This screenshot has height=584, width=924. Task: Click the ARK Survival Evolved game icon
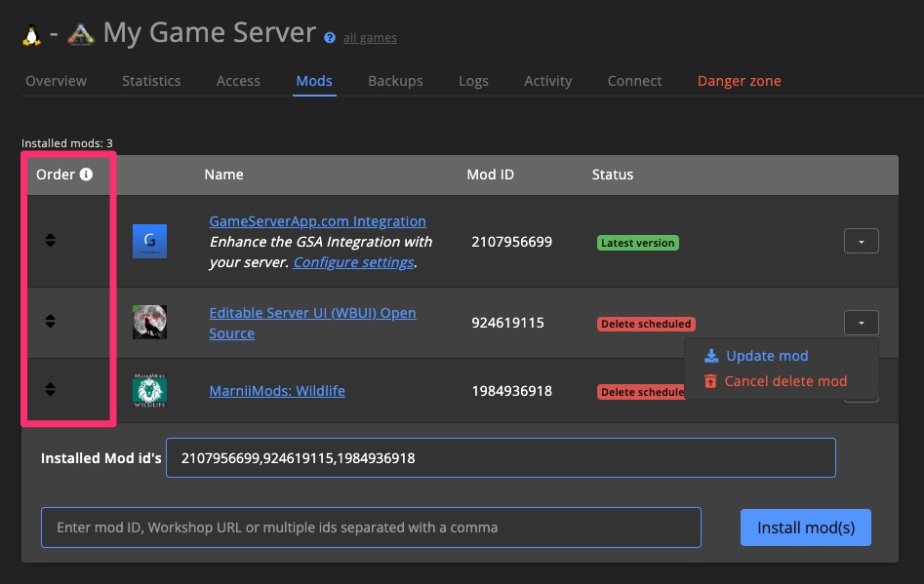[81, 31]
